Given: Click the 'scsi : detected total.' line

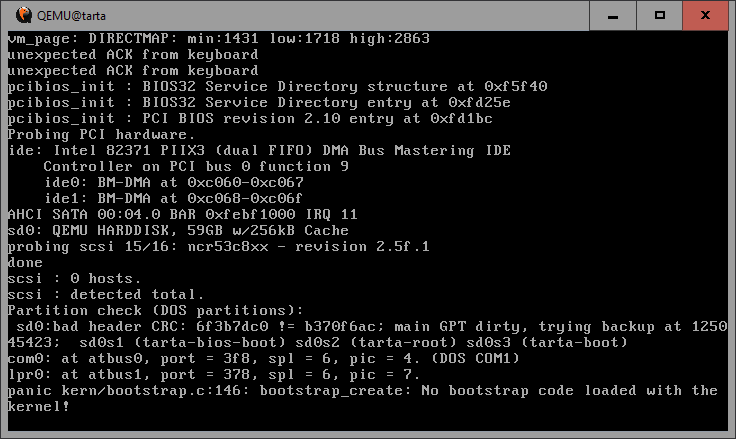Looking at the screenshot, I should 105,294.
